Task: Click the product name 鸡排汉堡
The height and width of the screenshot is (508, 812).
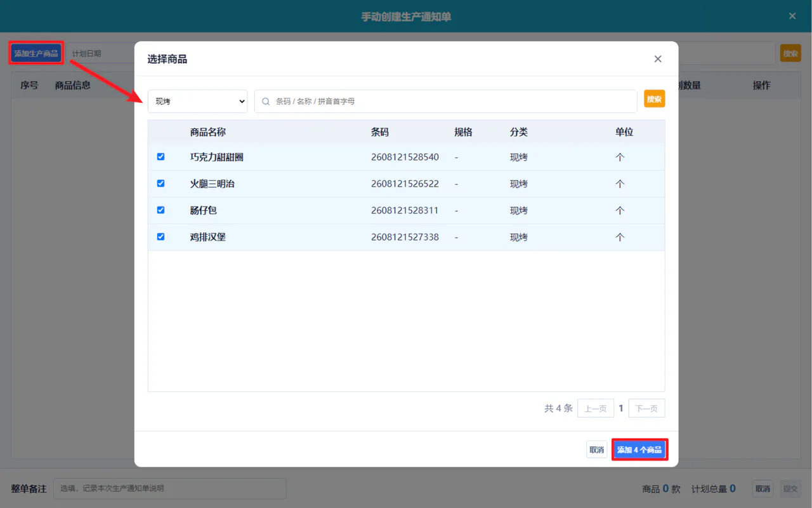Action: [208, 237]
